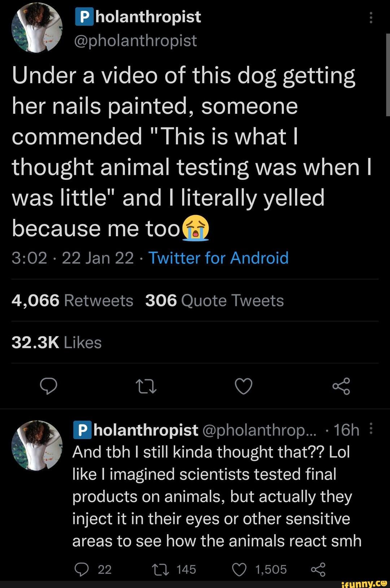Open the reply tweet profile picture
390x588 pixels.
pos(37,445)
